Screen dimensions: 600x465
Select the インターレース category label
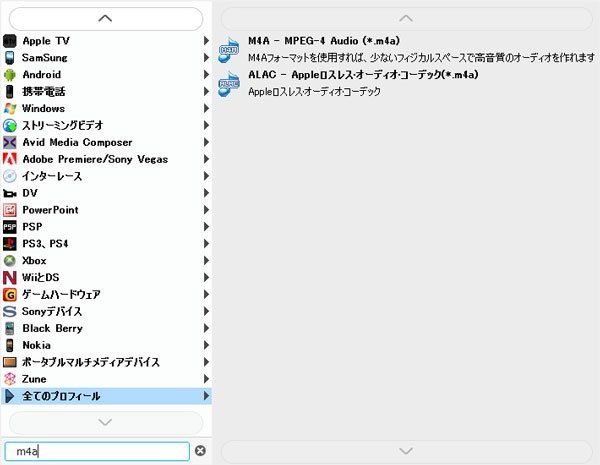point(52,176)
